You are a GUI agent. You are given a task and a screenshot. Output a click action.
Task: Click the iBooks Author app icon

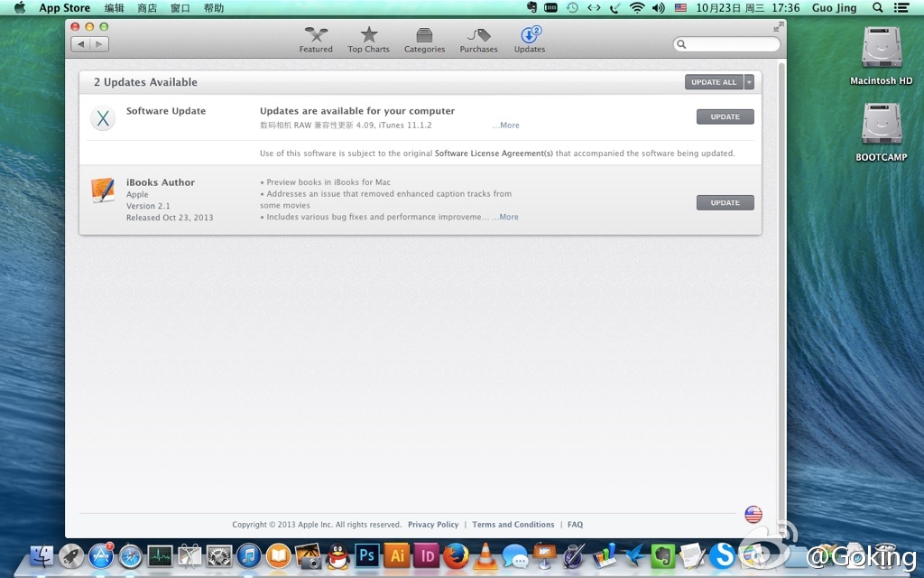pyautogui.click(x=103, y=190)
